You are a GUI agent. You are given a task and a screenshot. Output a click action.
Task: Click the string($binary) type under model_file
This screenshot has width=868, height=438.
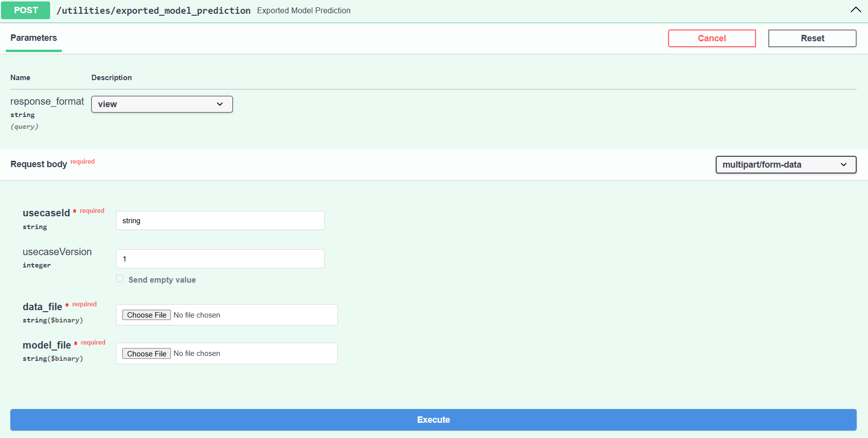(53, 358)
